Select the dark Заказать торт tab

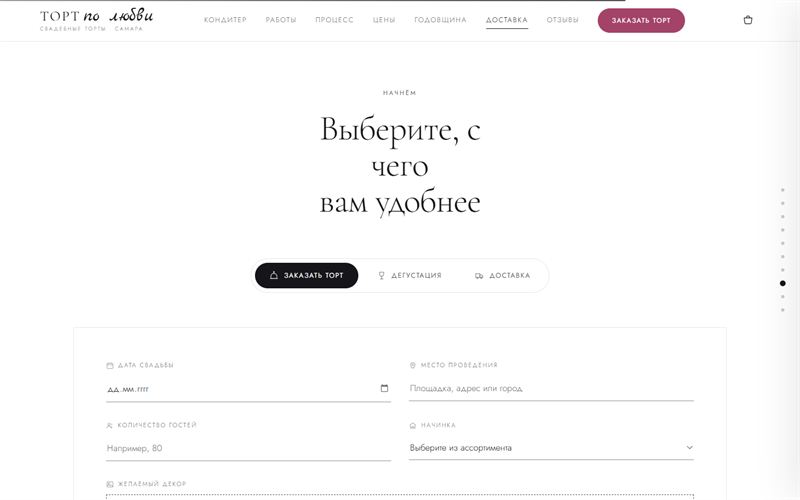(306, 276)
